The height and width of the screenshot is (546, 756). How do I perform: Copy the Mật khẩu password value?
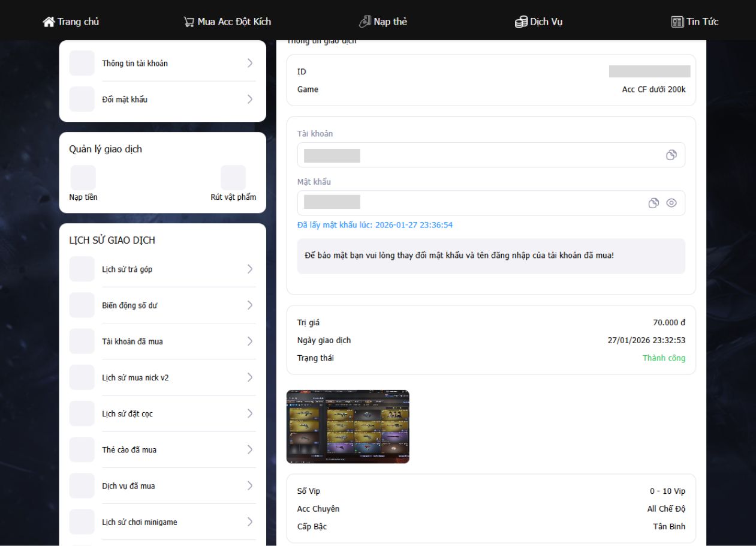click(653, 203)
